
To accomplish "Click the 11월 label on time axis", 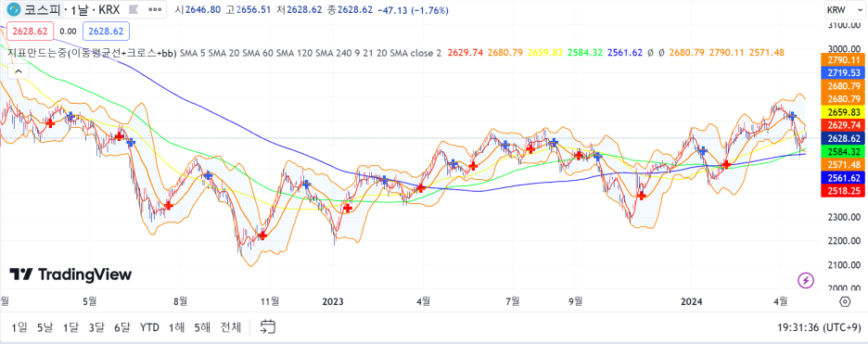I will click(x=270, y=301).
